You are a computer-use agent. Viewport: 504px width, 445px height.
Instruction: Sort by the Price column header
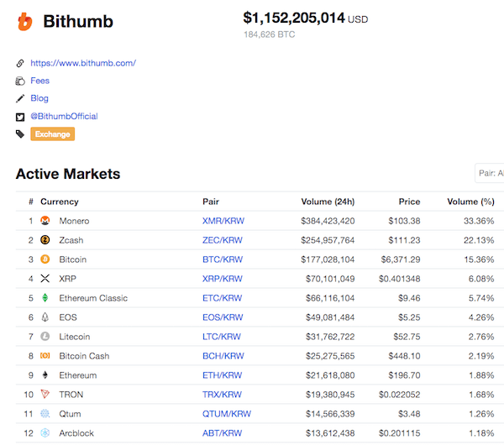pyautogui.click(x=410, y=202)
